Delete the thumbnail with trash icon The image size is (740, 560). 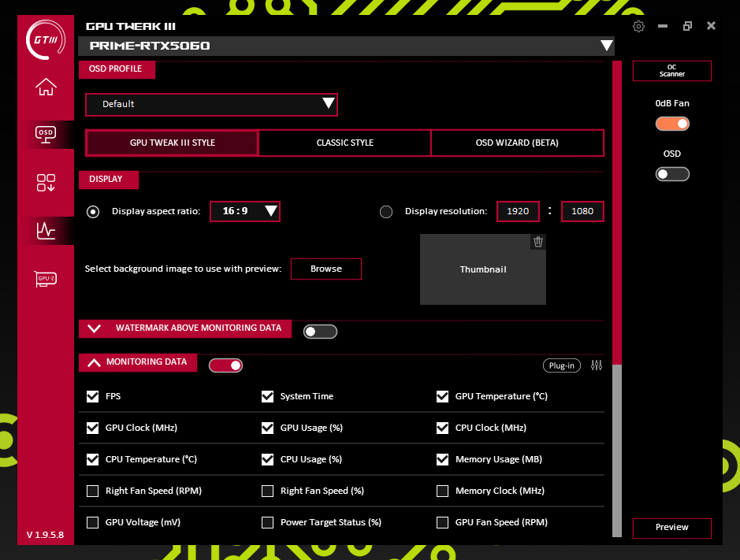(x=538, y=242)
